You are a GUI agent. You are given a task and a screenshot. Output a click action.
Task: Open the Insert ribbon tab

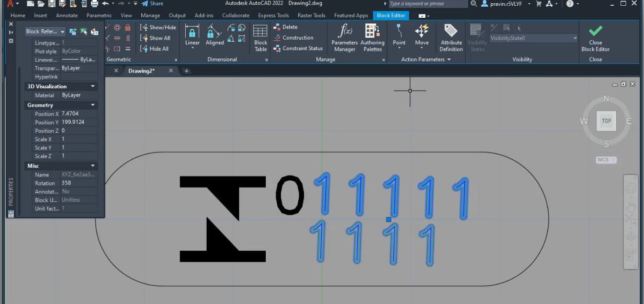40,16
